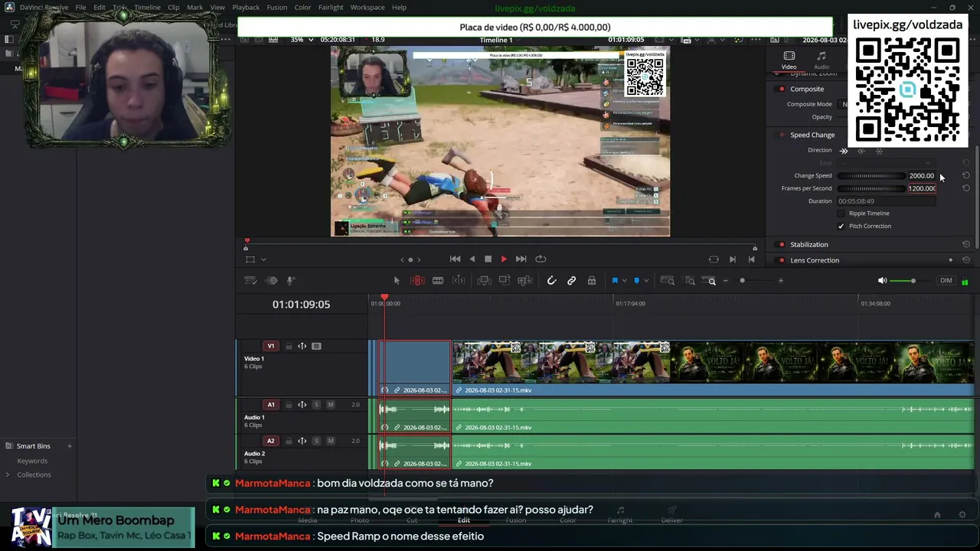Reset the Change Speed parameter
980x551 pixels.
click(x=966, y=176)
